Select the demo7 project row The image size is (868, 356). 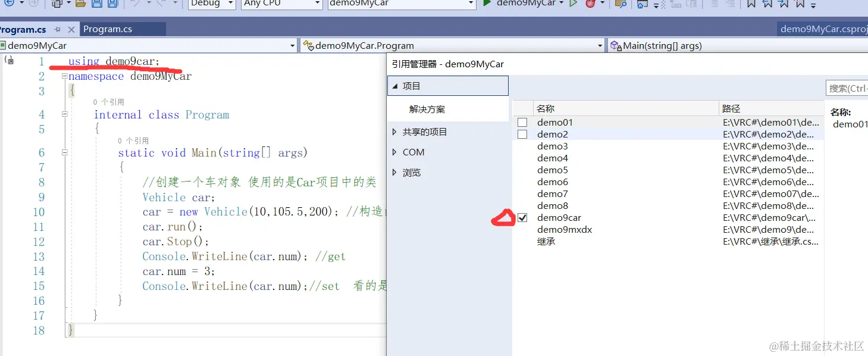pos(669,194)
